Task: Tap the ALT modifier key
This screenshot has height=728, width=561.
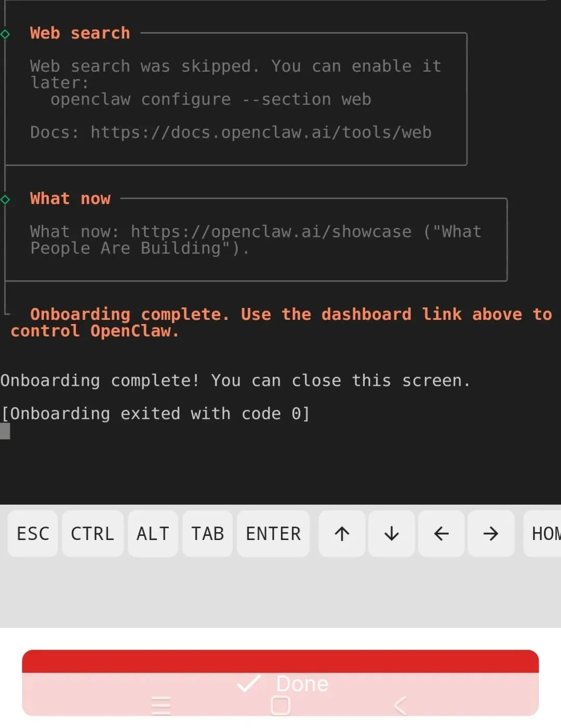Action: [x=153, y=533]
